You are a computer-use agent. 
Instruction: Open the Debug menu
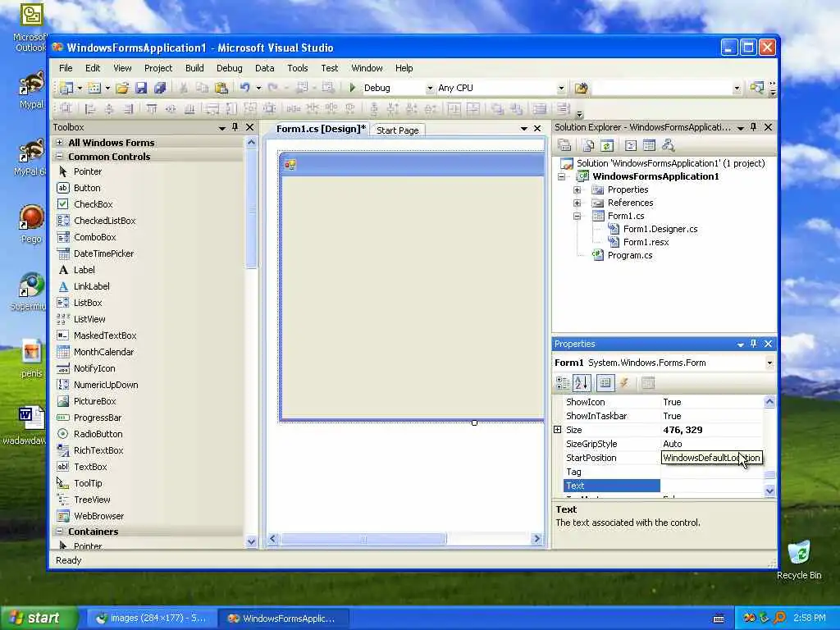pyautogui.click(x=230, y=68)
